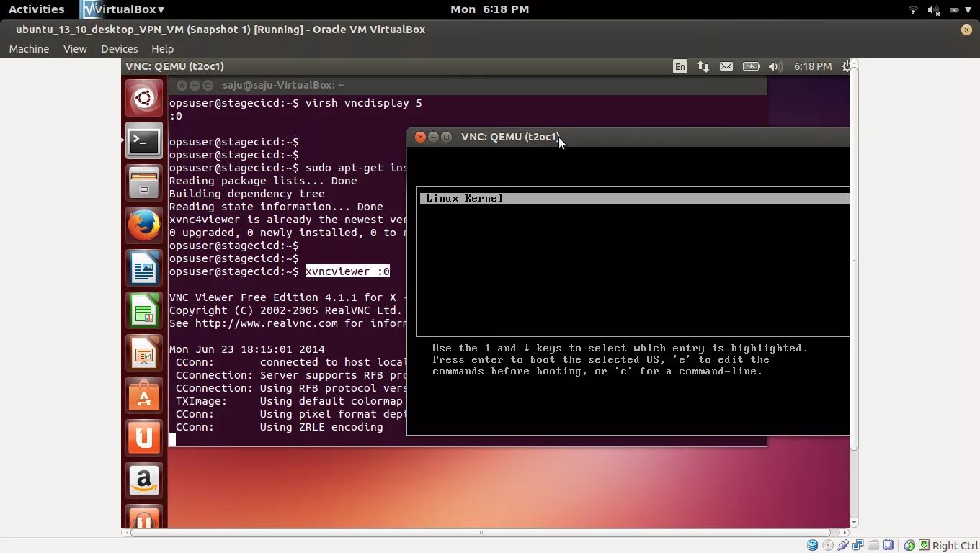Open the guest volume speaker indicator

click(x=775, y=66)
